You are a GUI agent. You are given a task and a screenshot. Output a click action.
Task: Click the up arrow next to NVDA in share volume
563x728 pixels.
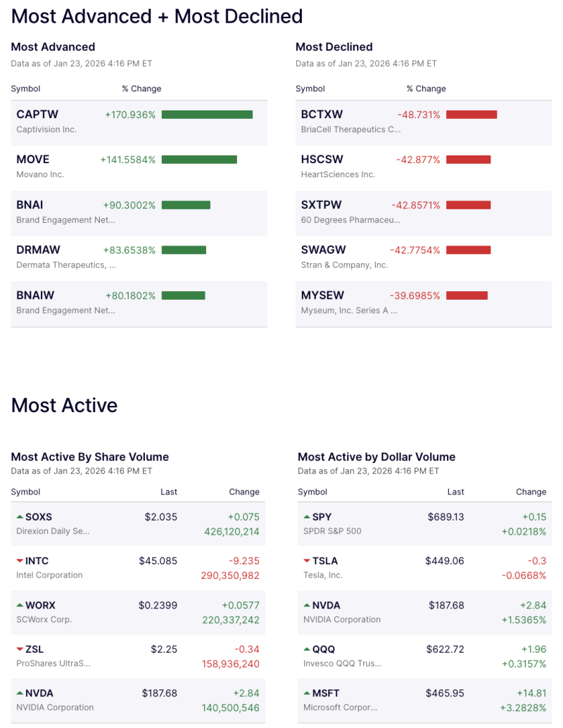(x=21, y=694)
